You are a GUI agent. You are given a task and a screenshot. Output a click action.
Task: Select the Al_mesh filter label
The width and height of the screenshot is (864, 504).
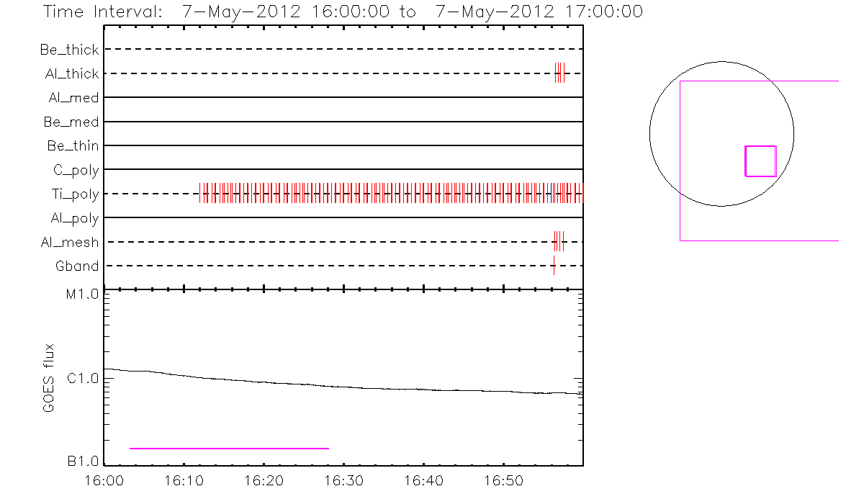[70, 243]
